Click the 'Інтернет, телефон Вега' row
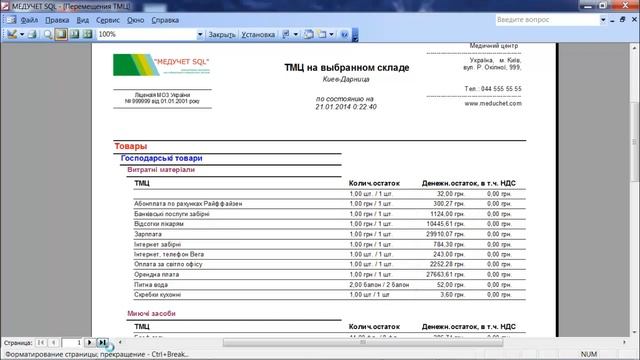This screenshot has width=640, height=360. (329, 254)
